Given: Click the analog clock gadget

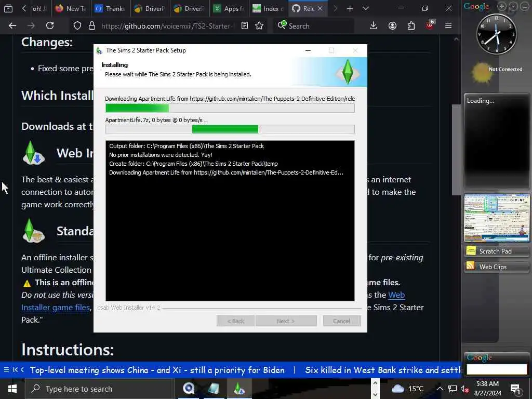Looking at the screenshot, I should pos(496,34).
